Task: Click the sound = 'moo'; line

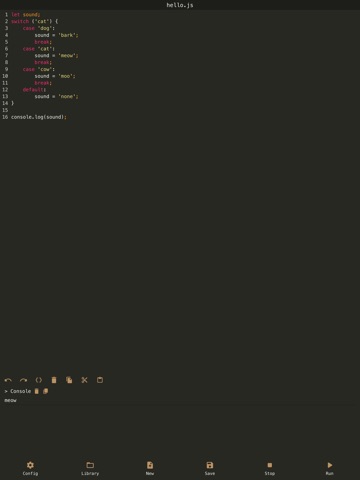Action: 55,76
